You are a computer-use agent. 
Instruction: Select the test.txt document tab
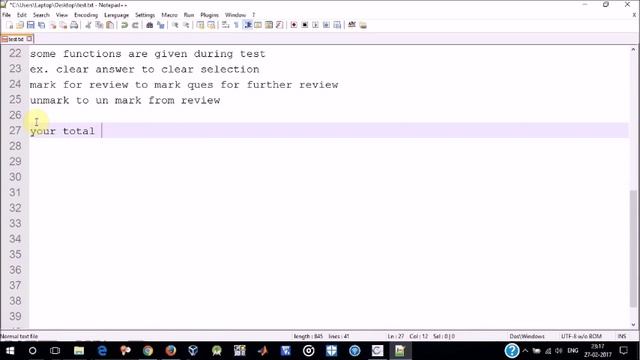tap(16, 39)
